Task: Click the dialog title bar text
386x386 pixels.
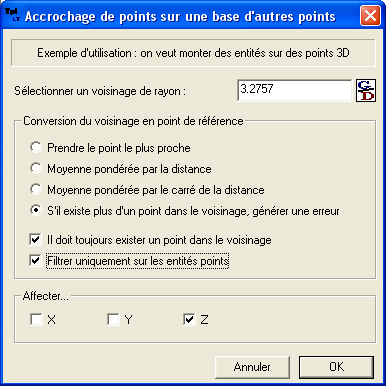Action: 180,16
